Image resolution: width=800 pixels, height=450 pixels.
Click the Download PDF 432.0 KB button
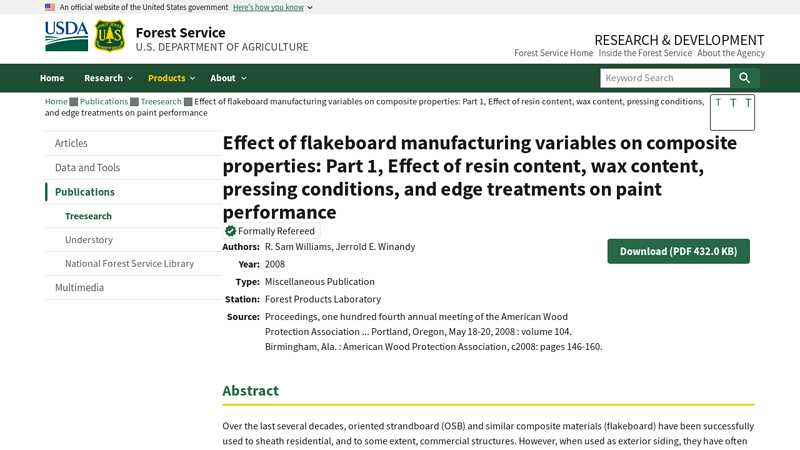pos(678,252)
